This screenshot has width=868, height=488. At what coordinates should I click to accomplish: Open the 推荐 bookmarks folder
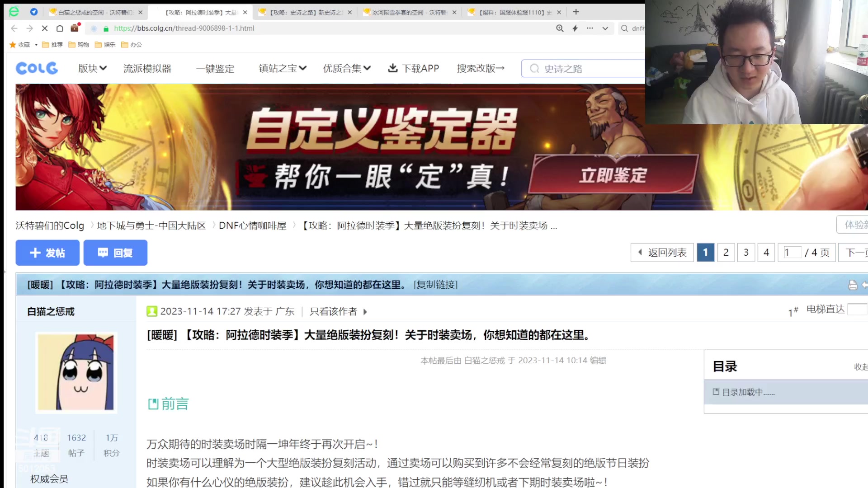[x=52, y=44]
